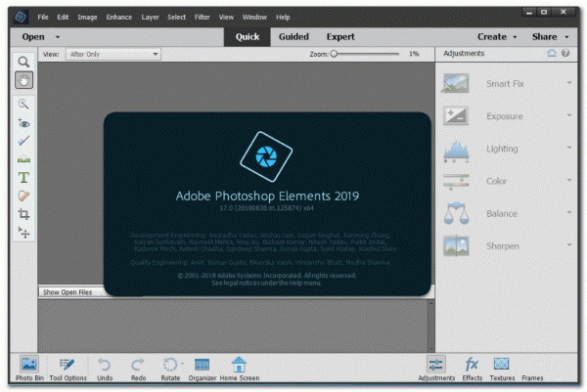Click the Smart Fix thumbnail icon

tap(456, 83)
